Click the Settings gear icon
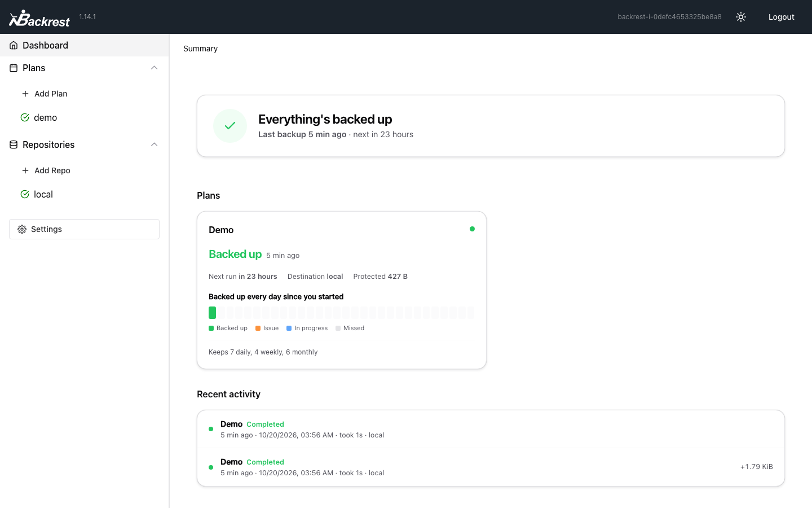The width and height of the screenshot is (812, 508). click(22, 229)
